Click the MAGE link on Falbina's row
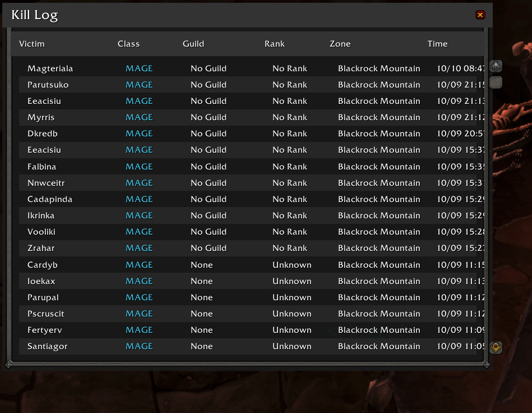 click(139, 166)
